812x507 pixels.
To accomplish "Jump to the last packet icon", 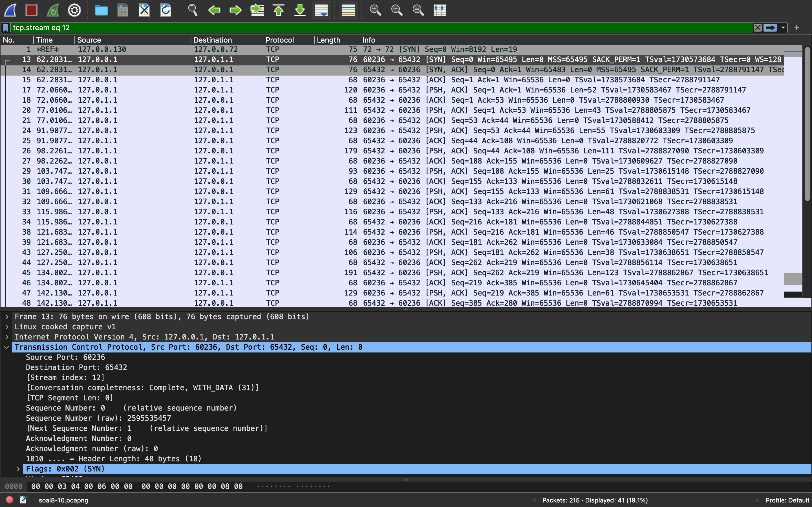I will pos(300,10).
